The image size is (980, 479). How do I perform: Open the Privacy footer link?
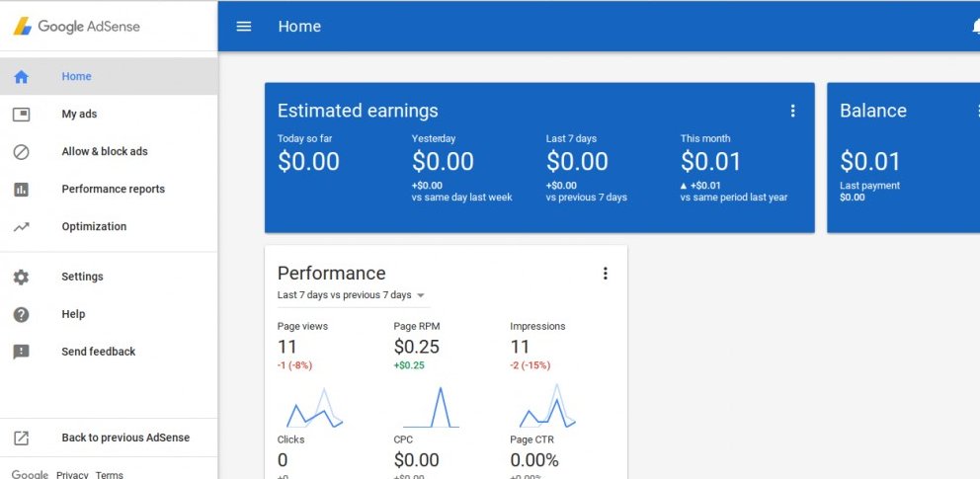pyautogui.click(x=72, y=475)
